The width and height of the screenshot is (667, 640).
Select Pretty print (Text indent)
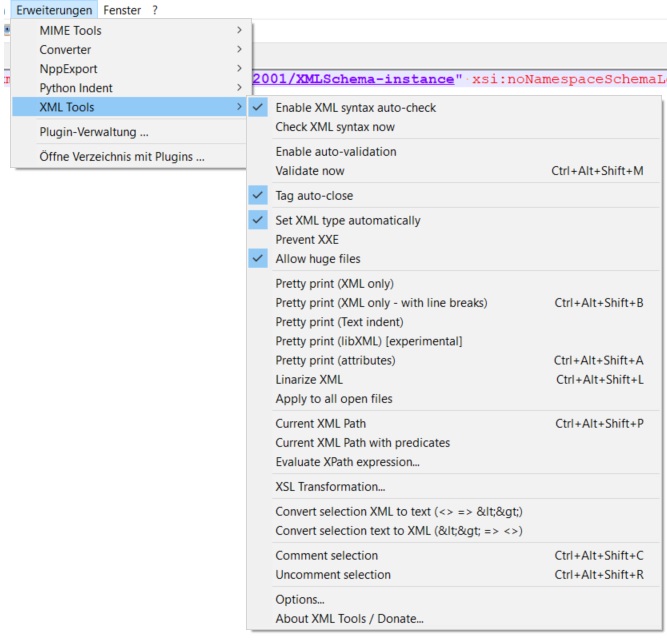tap(454, 322)
